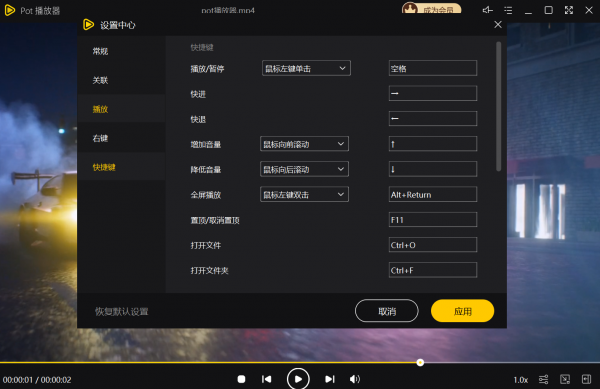Click the 播放/暂停 shortcut field showing 空格
600x389 pixels.
pyautogui.click(x=433, y=68)
